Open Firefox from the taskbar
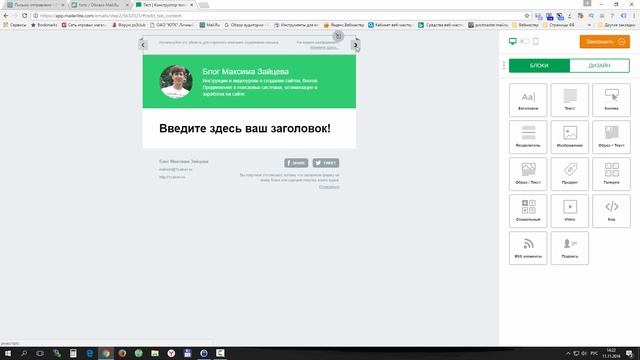640x360 pixels. pos(122,353)
